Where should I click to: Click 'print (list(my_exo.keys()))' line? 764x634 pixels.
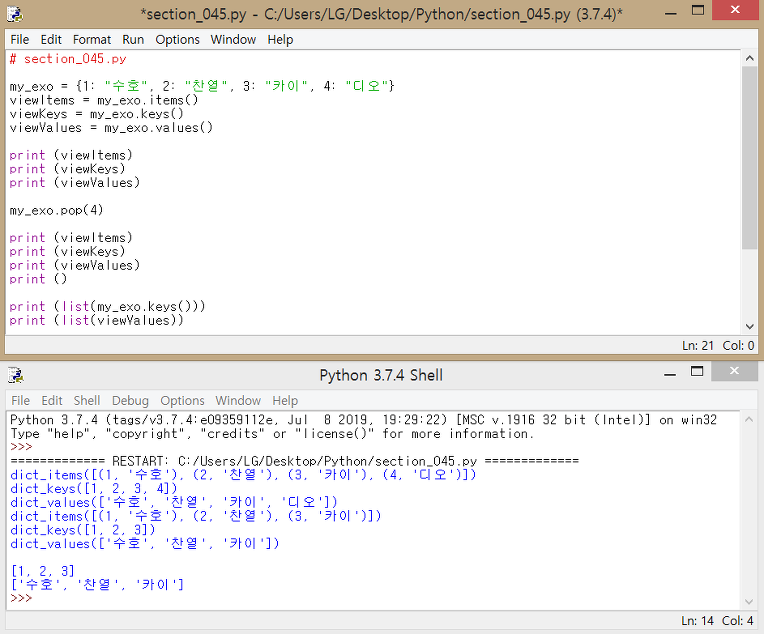point(107,307)
